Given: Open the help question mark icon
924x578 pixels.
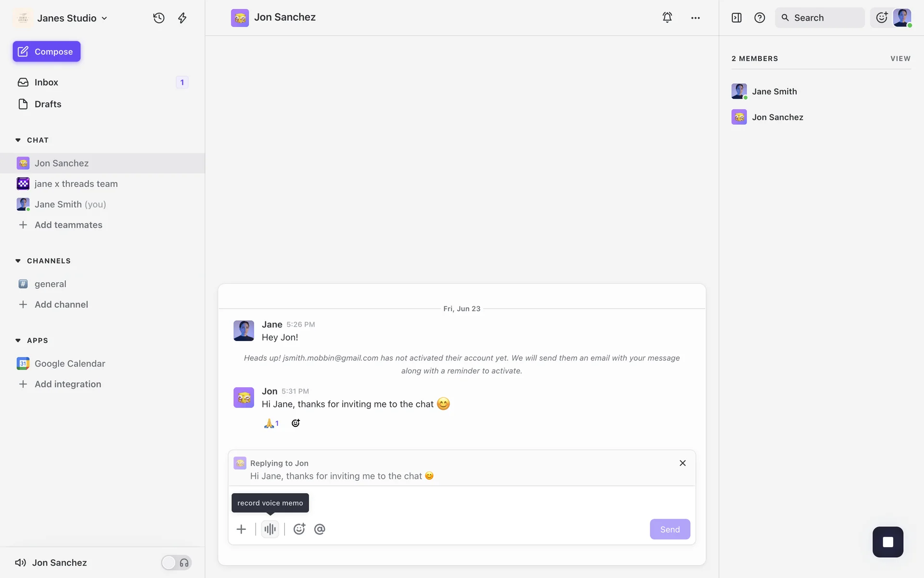Looking at the screenshot, I should pos(759,18).
